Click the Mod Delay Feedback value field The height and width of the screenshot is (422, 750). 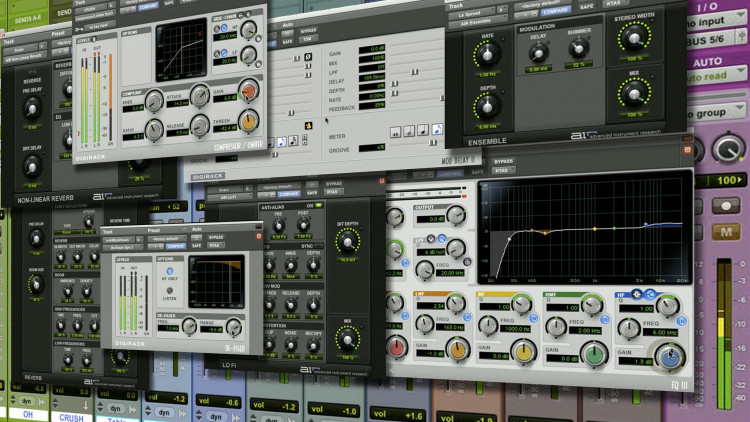(372, 105)
